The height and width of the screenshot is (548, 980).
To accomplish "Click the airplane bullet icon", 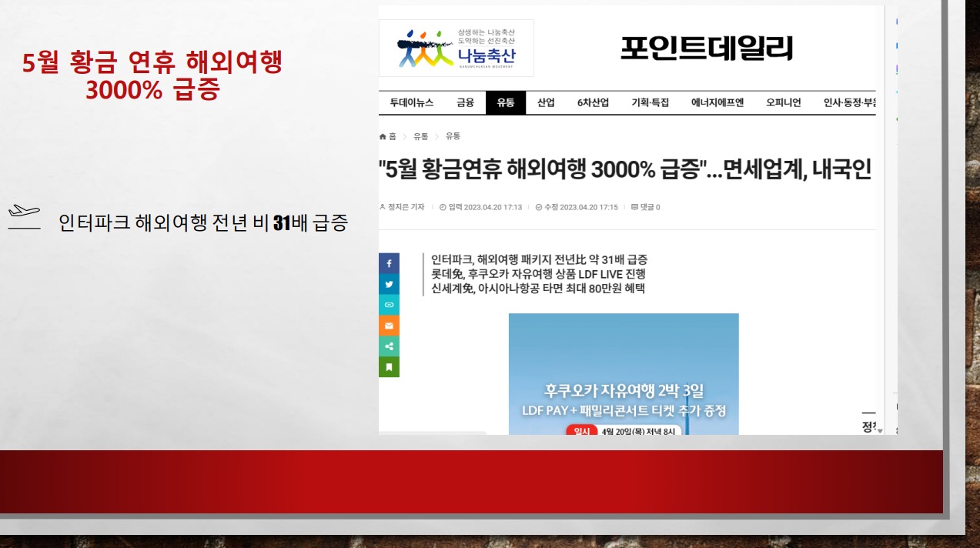I will (x=24, y=218).
